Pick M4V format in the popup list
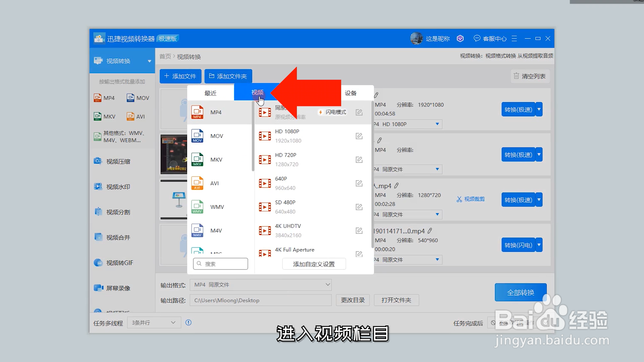The height and width of the screenshot is (362, 644). [220, 231]
